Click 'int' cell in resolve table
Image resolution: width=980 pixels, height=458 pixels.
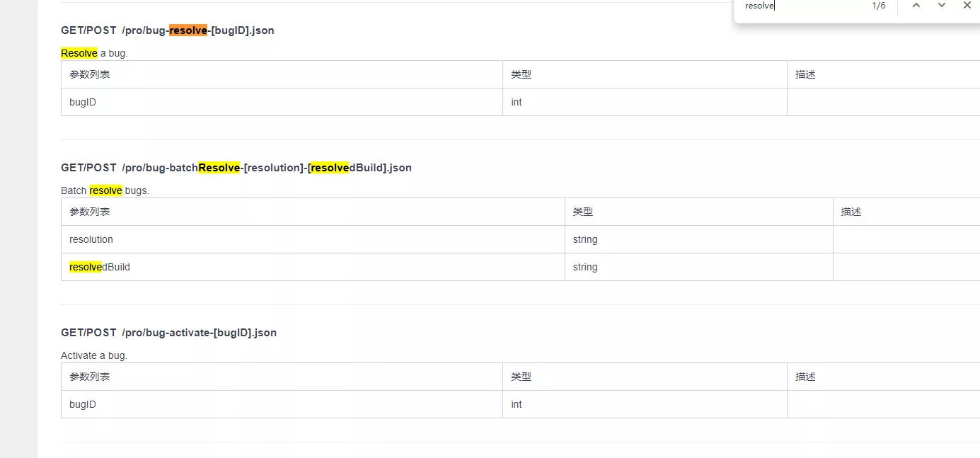tap(645, 102)
